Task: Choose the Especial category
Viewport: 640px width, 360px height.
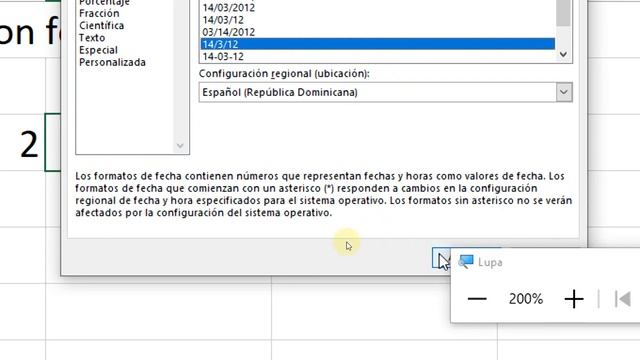Action: click(98, 50)
